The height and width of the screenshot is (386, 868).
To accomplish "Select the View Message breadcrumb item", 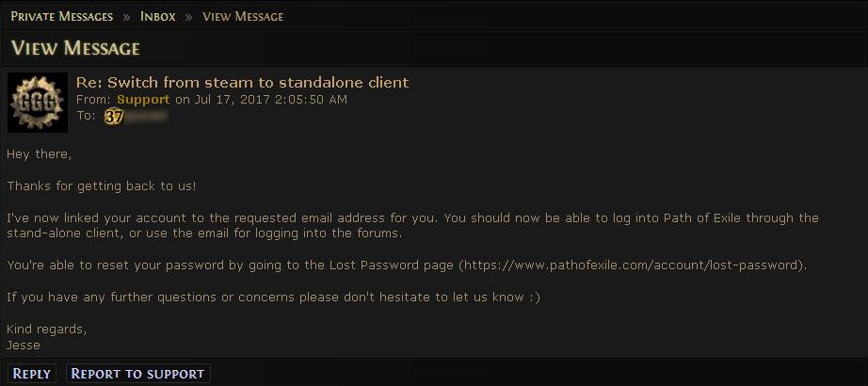I will [243, 17].
